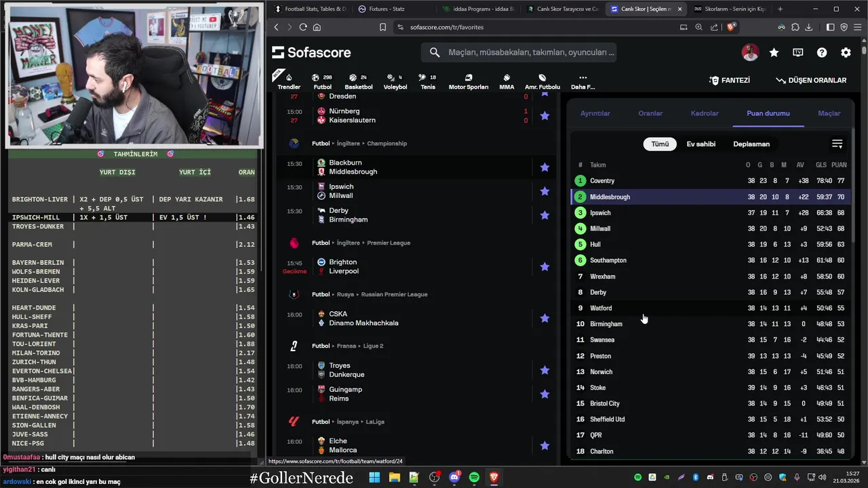The width and height of the screenshot is (868, 488).
Task: Open Discord from the taskbar
Action: pyautogui.click(x=454, y=477)
